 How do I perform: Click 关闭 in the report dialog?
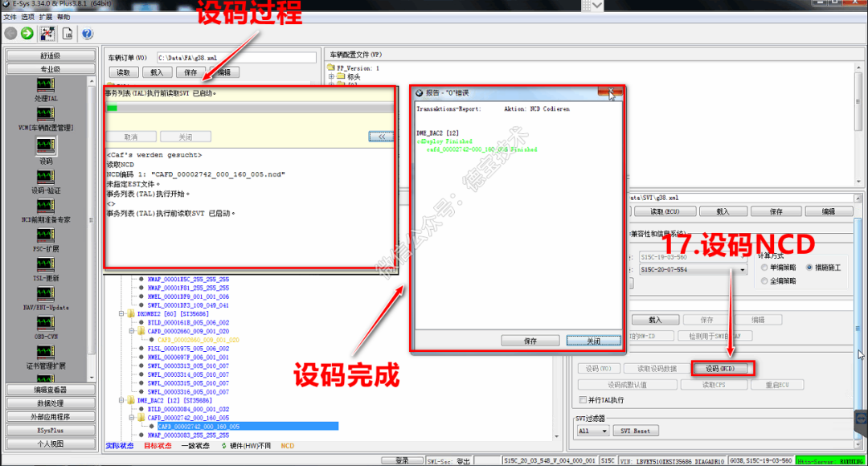pyautogui.click(x=593, y=341)
